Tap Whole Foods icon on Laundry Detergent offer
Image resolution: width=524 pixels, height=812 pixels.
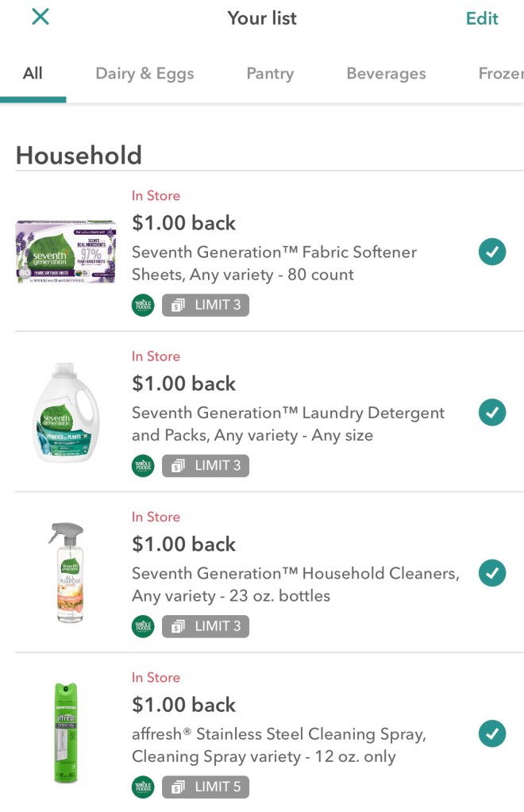pos(143,465)
